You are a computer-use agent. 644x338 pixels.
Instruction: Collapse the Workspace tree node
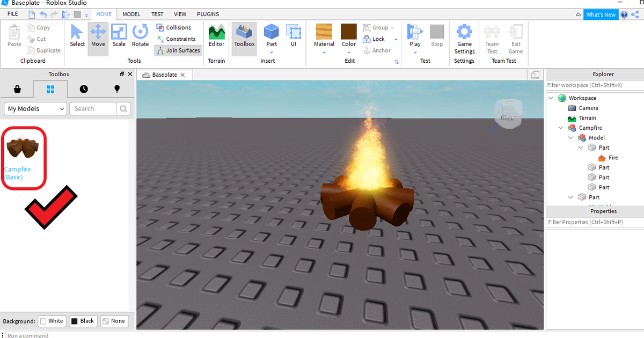point(551,98)
